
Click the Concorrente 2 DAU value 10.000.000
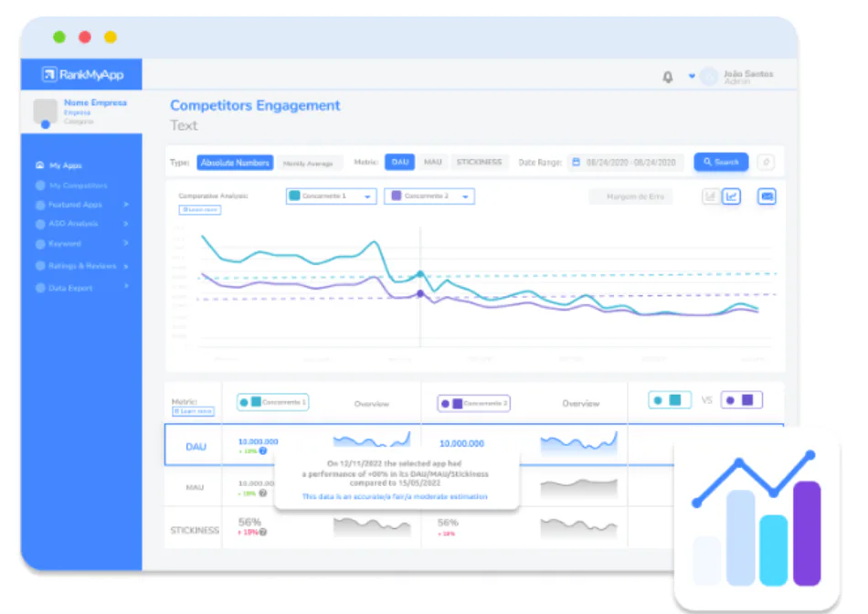point(461,443)
